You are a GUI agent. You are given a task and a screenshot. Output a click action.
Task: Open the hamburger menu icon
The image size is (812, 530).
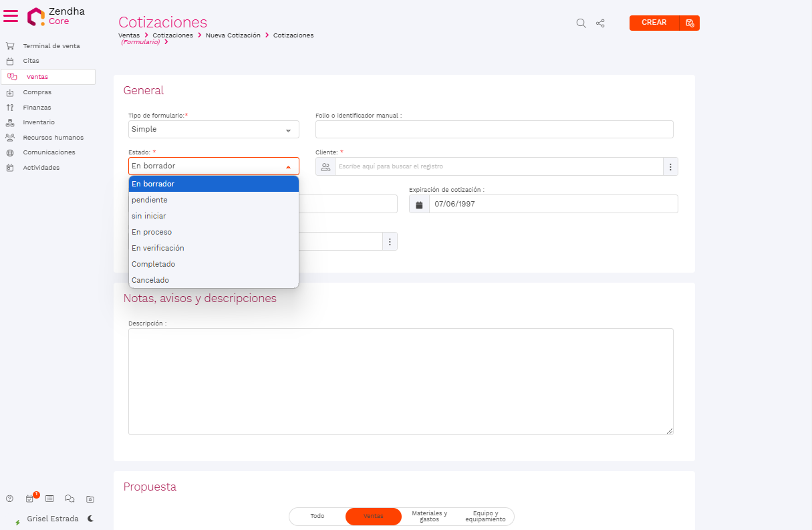(x=11, y=16)
